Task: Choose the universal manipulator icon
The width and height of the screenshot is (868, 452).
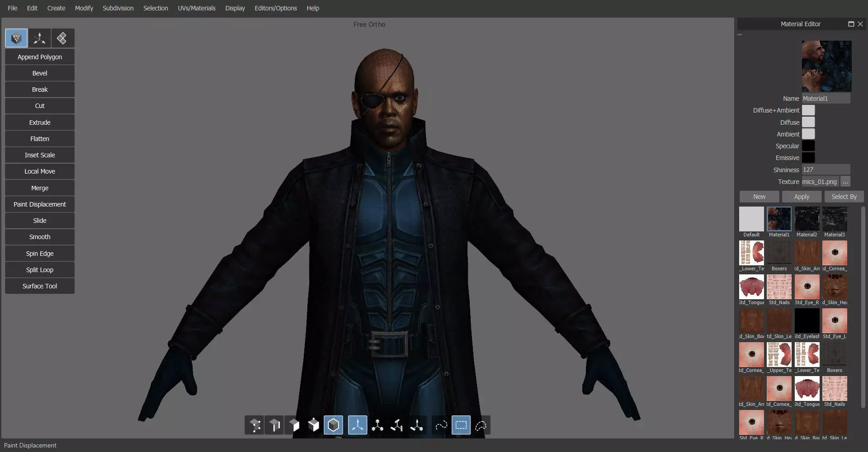Action: point(417,425)
